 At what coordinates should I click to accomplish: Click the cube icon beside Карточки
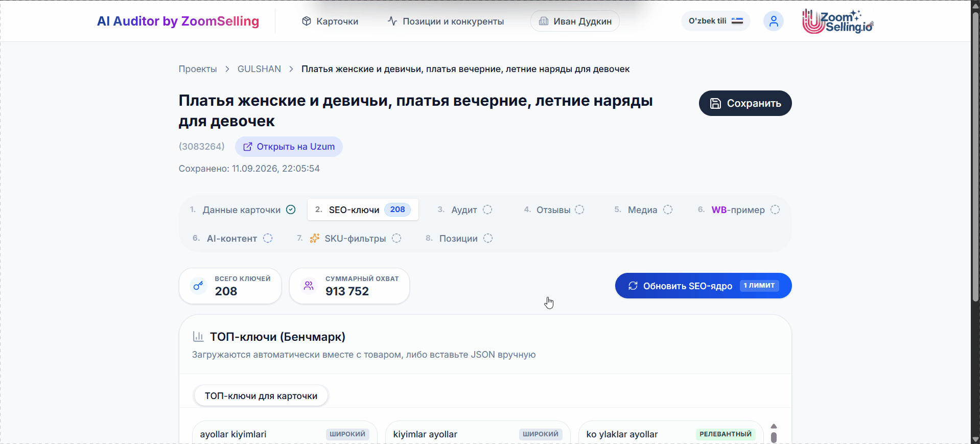pos(307,21)
